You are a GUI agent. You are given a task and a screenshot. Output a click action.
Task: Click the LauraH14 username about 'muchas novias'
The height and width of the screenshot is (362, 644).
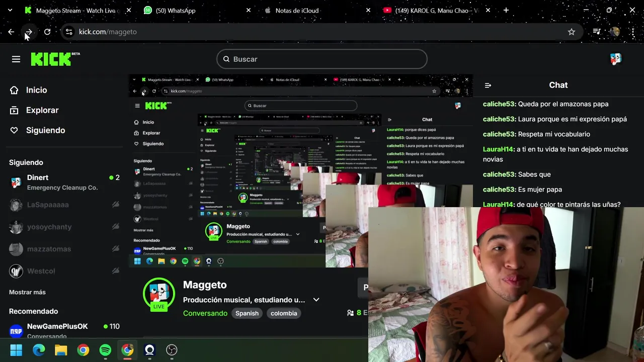tap(498, 149)
